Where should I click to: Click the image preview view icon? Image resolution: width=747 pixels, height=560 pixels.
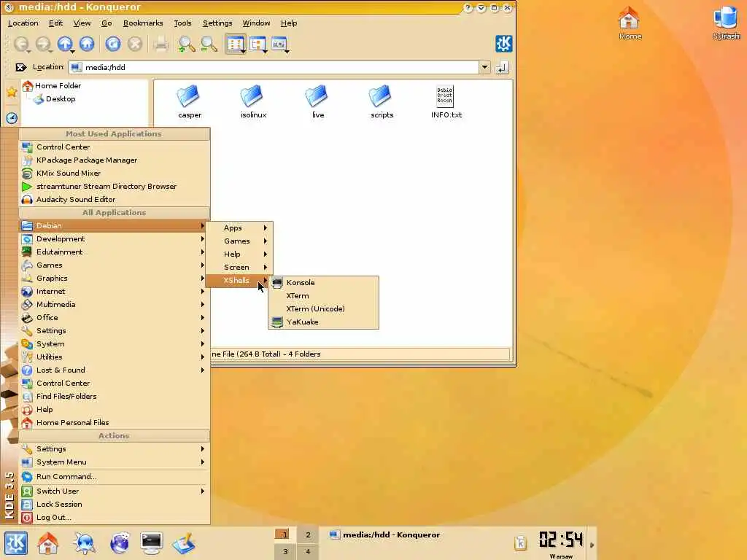tap(279, 44)
